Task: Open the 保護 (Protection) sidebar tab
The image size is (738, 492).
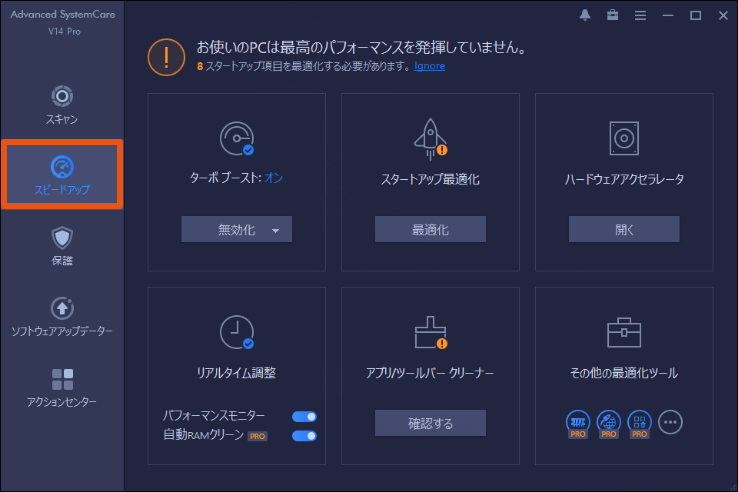Action: tap(62, 246)
